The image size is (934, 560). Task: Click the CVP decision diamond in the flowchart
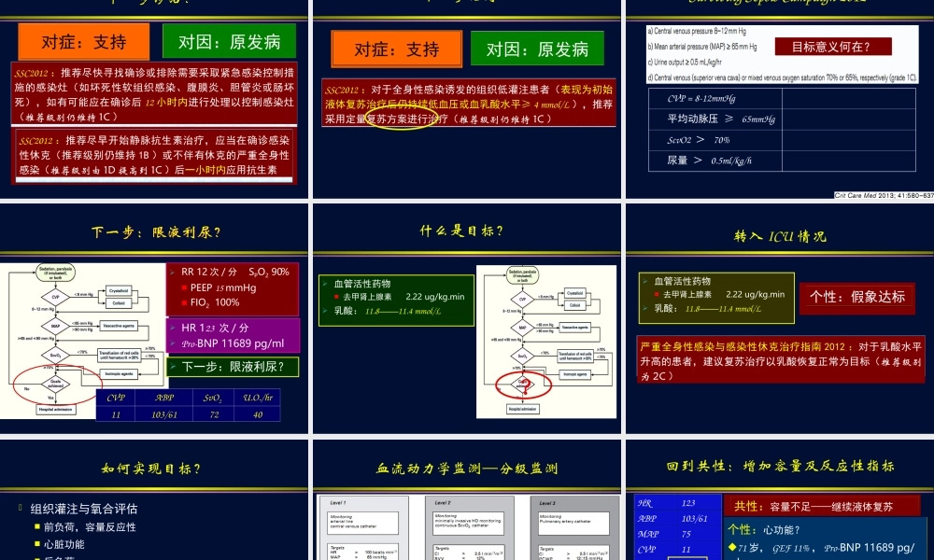tap(54, 297)
